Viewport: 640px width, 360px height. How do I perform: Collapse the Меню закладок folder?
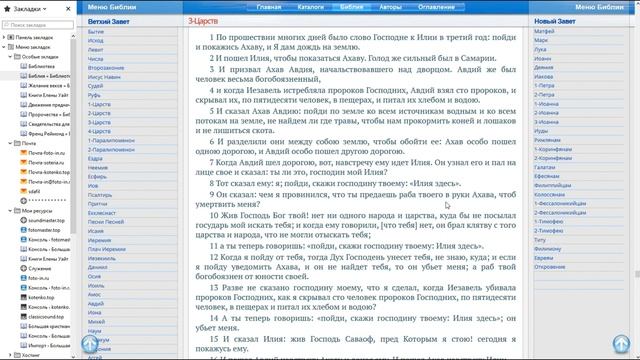[x=4, y=47]
